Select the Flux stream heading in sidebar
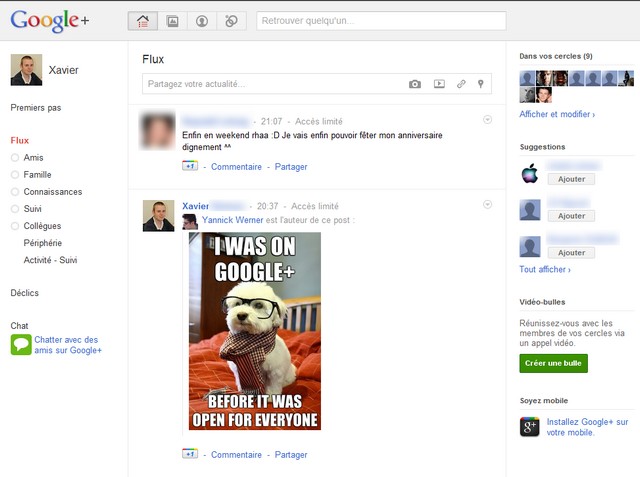This screenshot has width=640, height=477. [x=20, y=140]
